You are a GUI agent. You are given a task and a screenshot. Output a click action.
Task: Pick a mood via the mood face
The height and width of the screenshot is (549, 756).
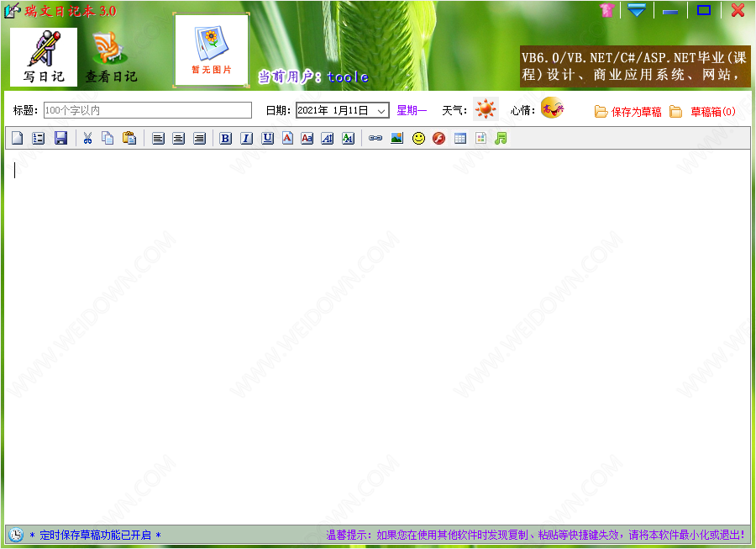552,108
